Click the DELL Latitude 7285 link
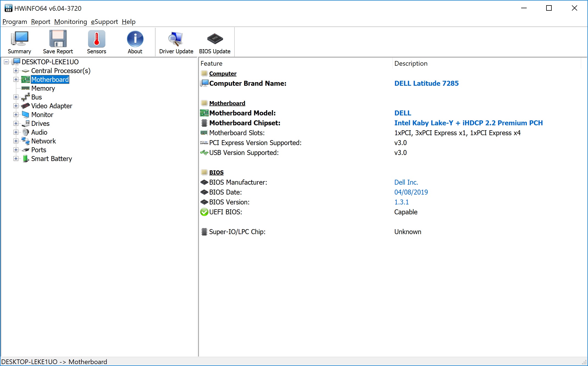Screen dimensions: 588x366 (426, 83)
